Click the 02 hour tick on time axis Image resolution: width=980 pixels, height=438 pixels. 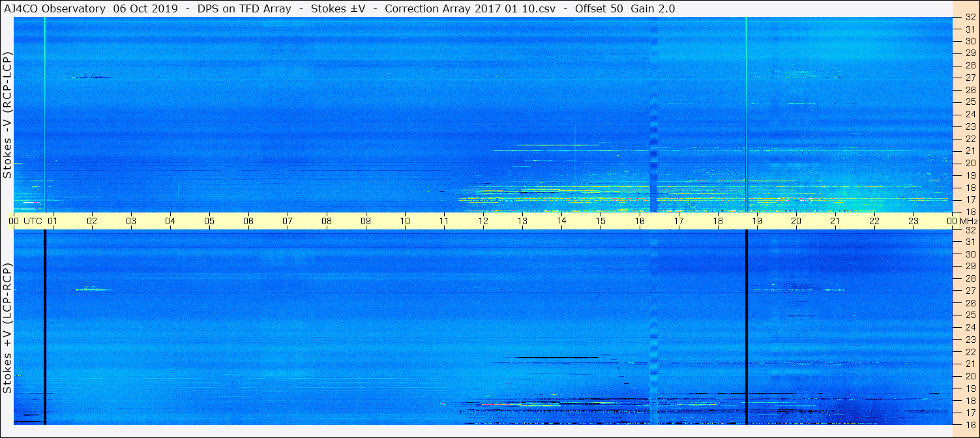coord(92,221)
